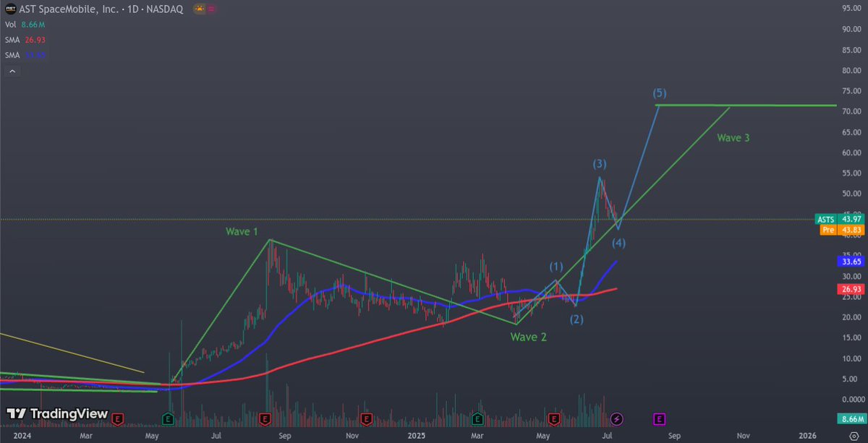868x443 pixels.
Task: Click the red earnings marker near May 2025
Action: 555,418
